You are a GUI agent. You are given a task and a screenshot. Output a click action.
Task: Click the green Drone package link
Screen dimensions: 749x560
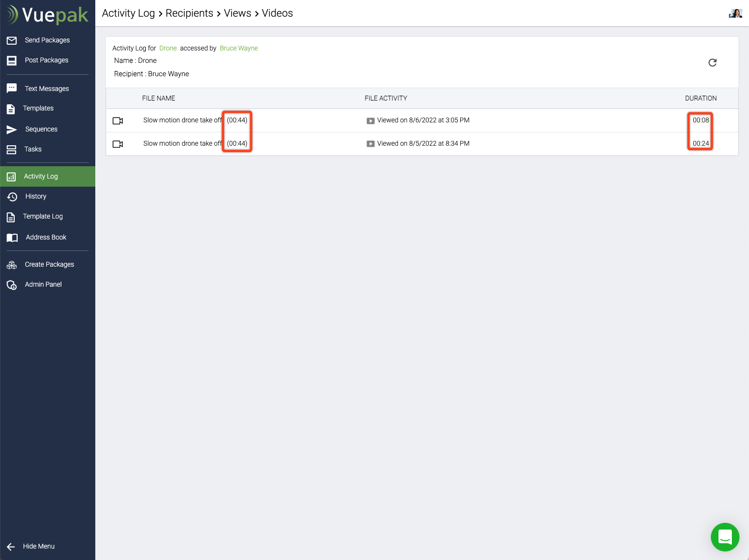(168, 48)
